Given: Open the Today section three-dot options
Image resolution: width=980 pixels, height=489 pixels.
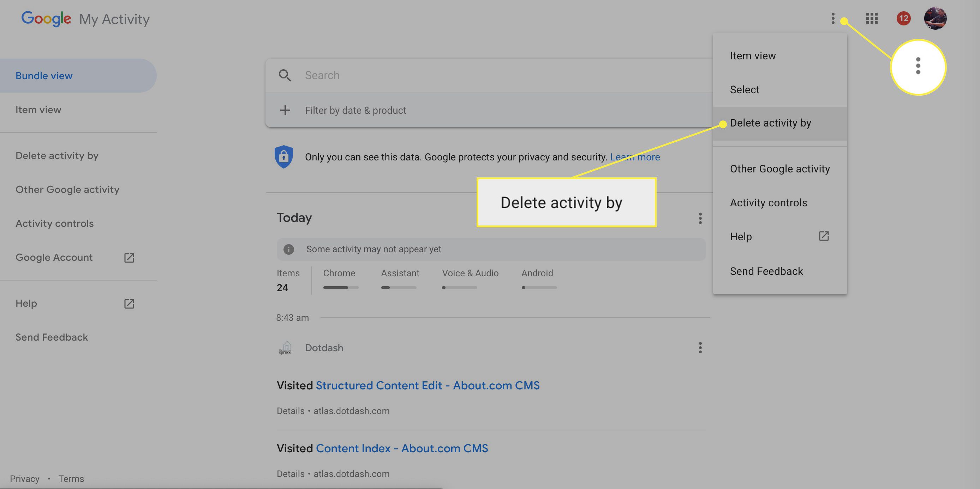Looking at the screenshot, I should point(700,218).
